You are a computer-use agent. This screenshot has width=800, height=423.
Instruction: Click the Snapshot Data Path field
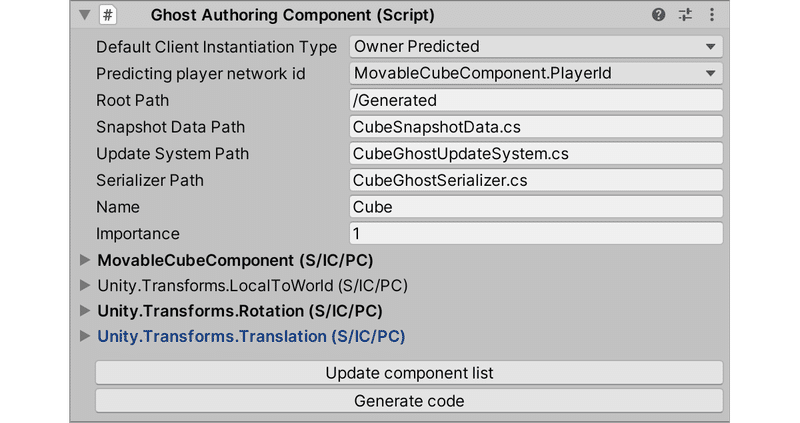(x=536, y=127)
